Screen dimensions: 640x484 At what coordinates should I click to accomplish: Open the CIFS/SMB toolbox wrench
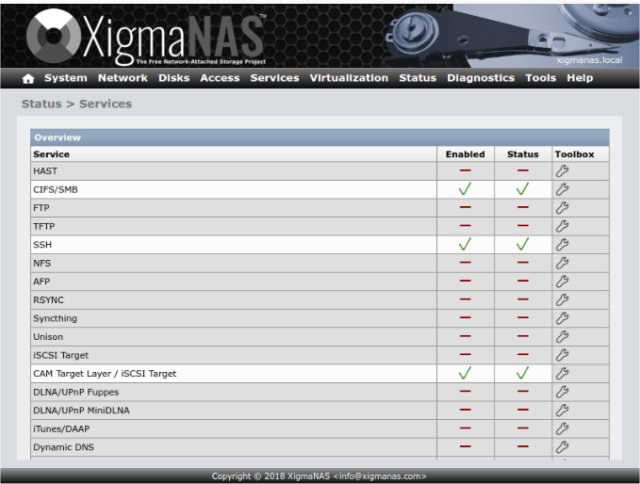562,189
